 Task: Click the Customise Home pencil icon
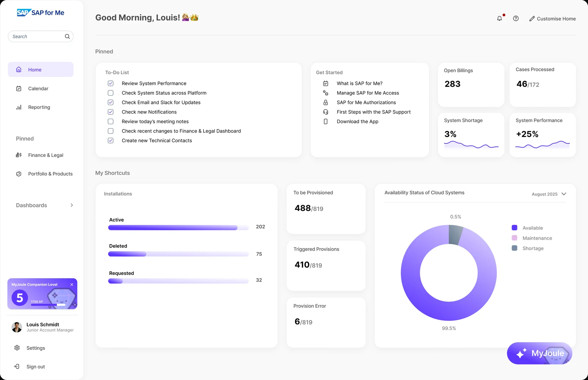tap(532, 19)
